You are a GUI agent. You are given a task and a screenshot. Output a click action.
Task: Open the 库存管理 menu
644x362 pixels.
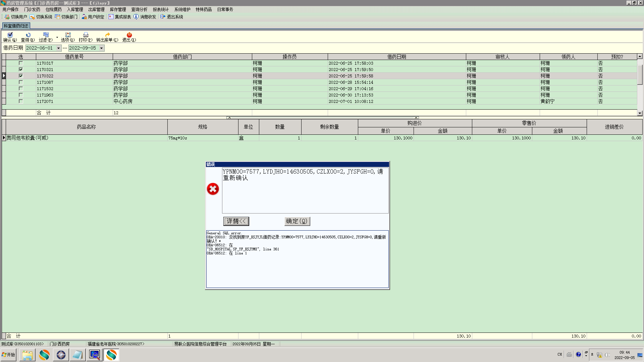118,9
